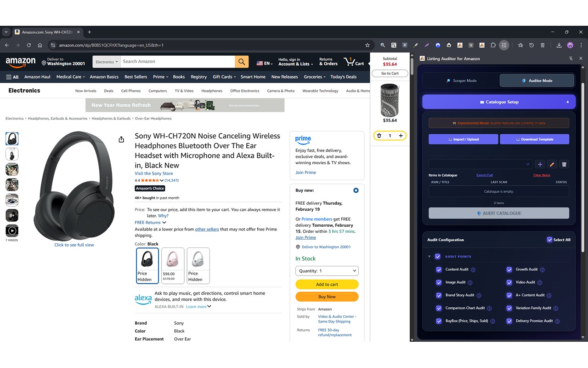Click the share icon above product image
The image size is (588, 368).
point(121,139)
